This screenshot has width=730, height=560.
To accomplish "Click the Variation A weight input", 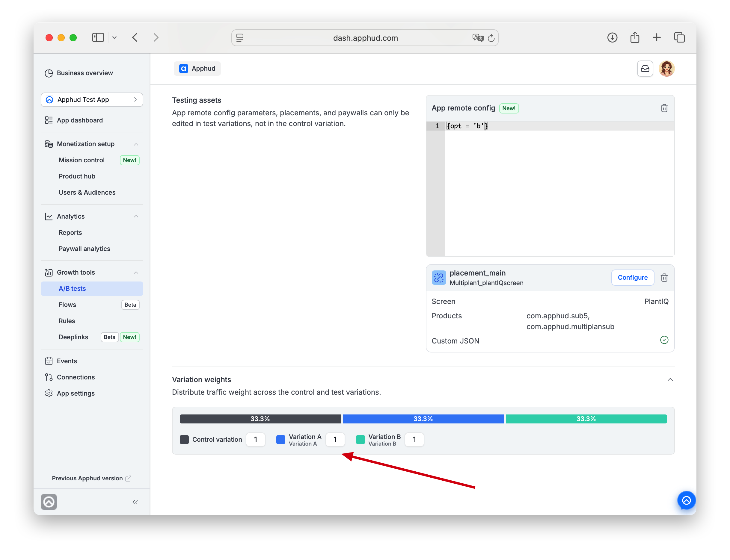I will click(335, 440).
